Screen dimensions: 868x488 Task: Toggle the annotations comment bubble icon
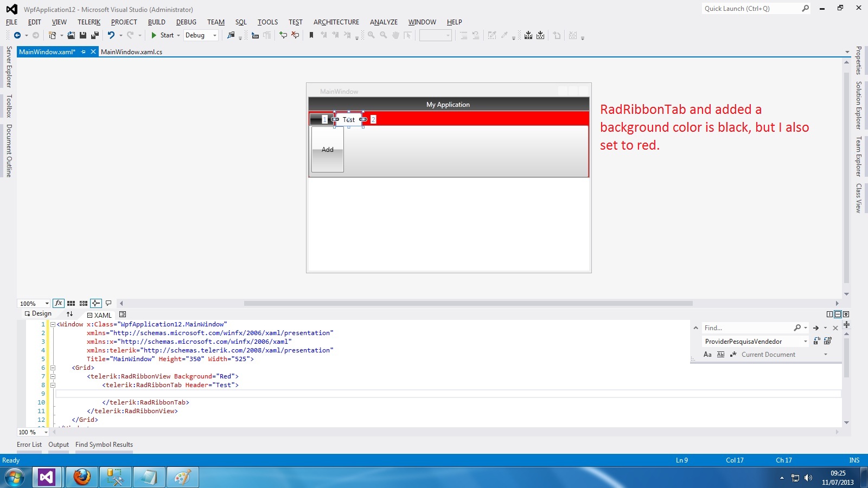tap(108, 303)
